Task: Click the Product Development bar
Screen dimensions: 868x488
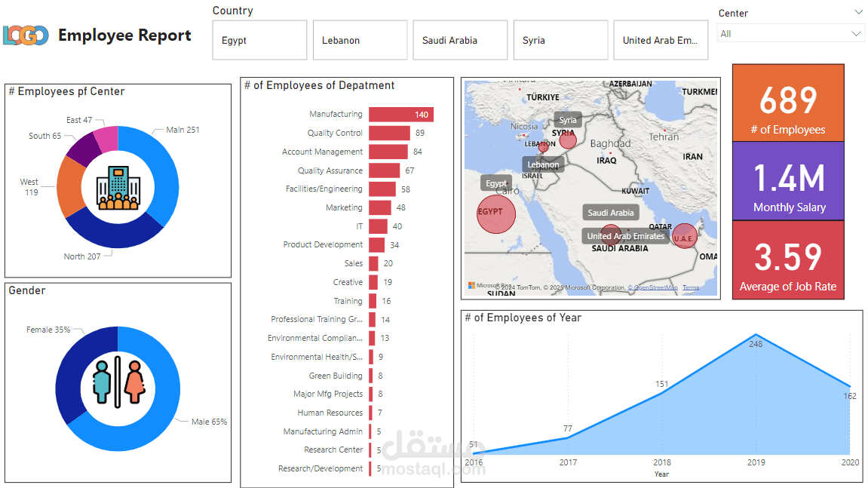Action: click(377, 245)
